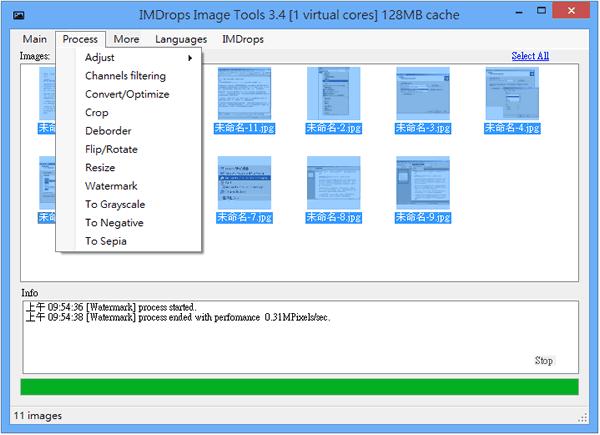Click the 未命名-2.jpg file name label
The width and height of the screenshot is (600, 435).
(x=333, y=128)
